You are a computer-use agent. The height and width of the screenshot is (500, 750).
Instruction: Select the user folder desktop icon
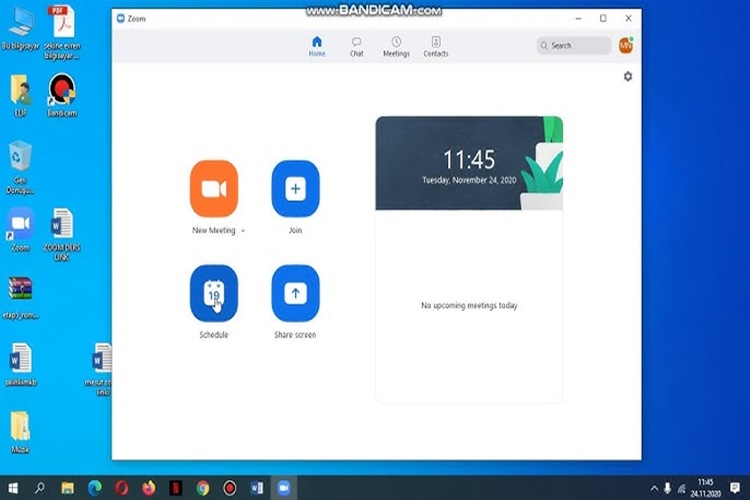tap(21, 95)
